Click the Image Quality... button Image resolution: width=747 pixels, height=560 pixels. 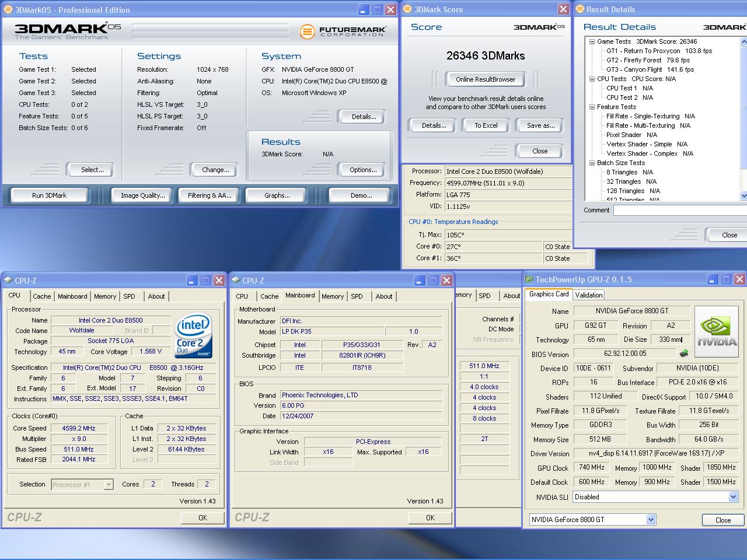coord(142,195)
